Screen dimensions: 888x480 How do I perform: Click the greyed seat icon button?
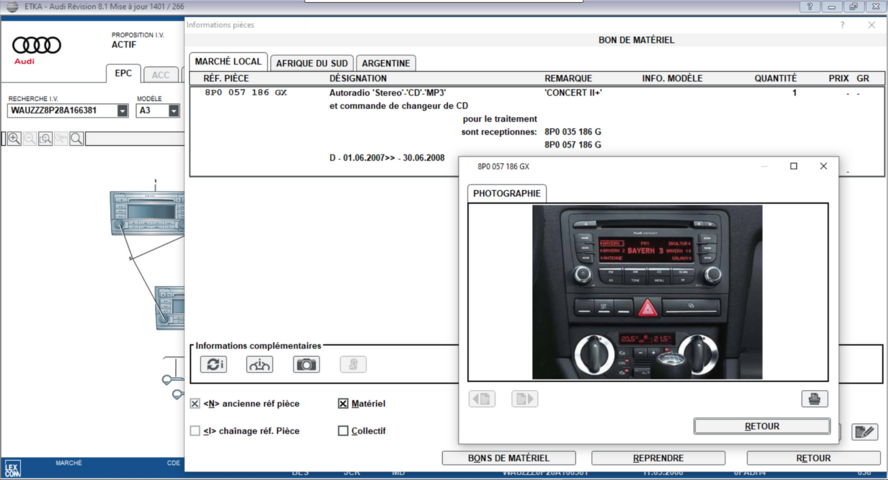353,364
